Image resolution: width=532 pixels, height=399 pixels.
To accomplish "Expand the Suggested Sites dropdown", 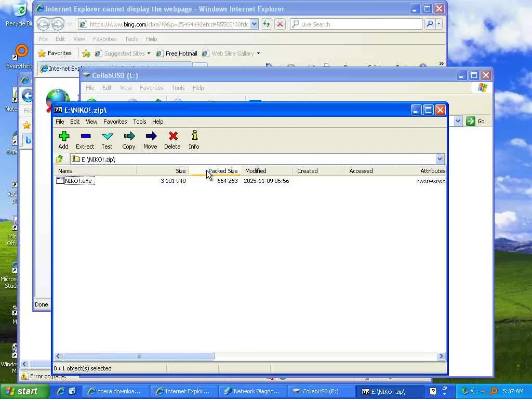I will click(x=149, y=54).
